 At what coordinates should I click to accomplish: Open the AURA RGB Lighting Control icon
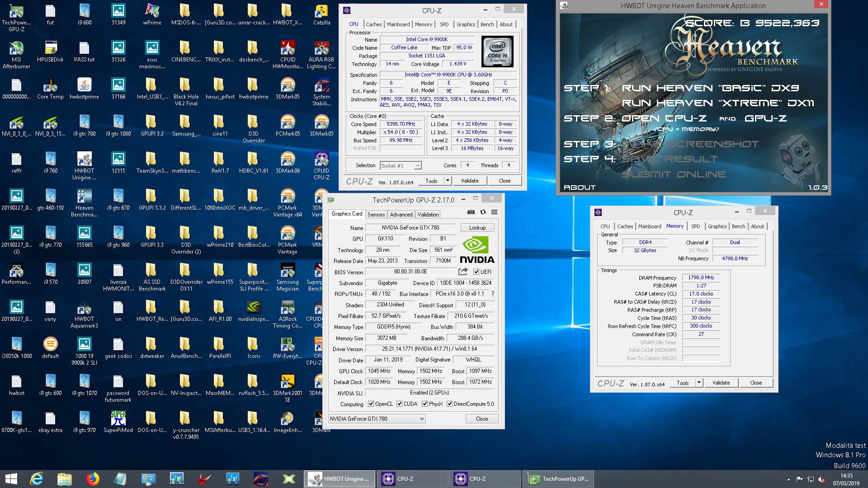[321, 55]
